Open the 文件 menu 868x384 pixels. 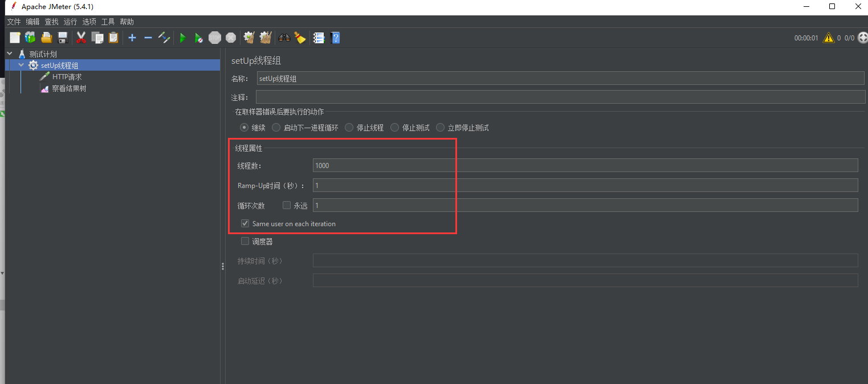[14, 22]
